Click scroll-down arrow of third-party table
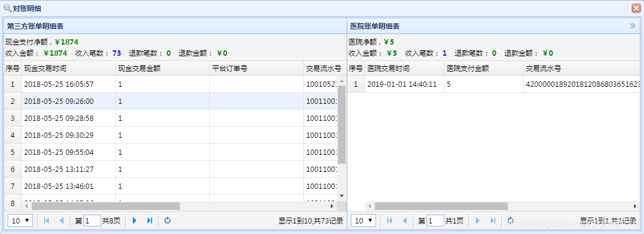Image resolution: width=644 pixels, height=234 pixels. (x=342, y=196)
